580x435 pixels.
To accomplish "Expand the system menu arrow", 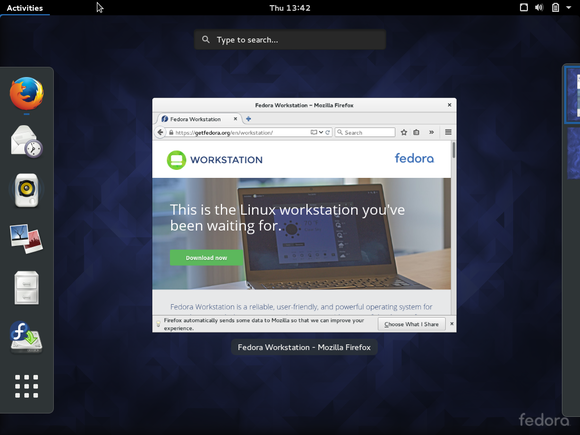I will click(569, 7).
